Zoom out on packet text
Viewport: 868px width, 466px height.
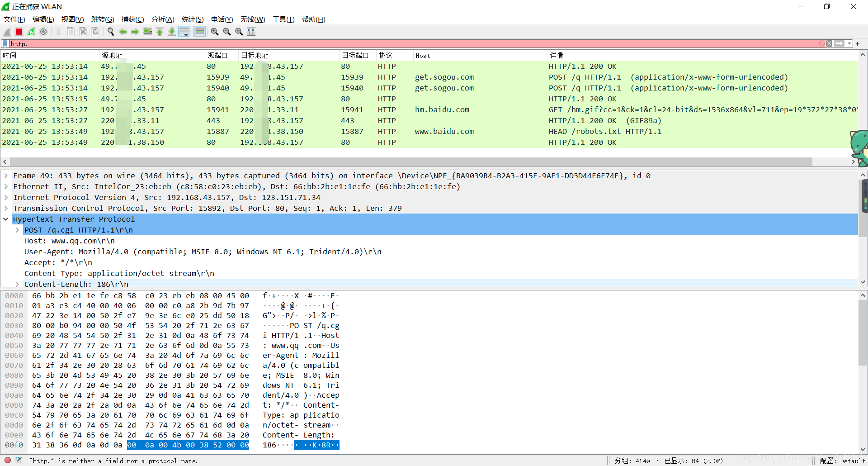(227, 32)
